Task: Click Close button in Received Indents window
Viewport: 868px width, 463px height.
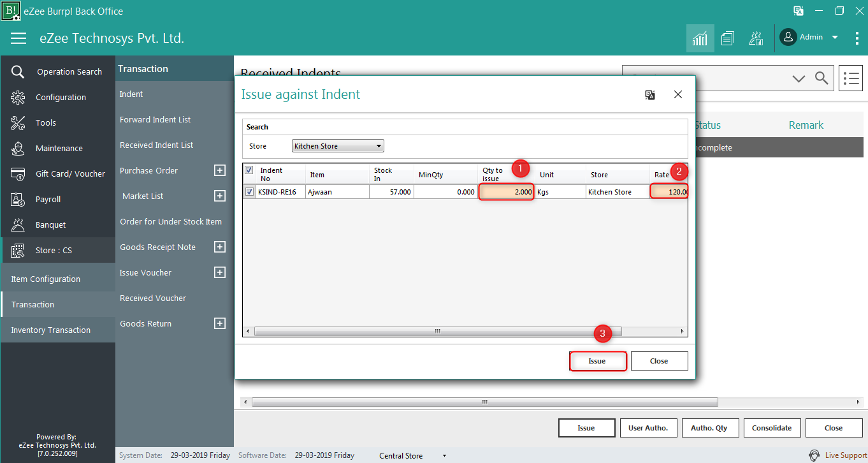Action: [x=834, y=428]
